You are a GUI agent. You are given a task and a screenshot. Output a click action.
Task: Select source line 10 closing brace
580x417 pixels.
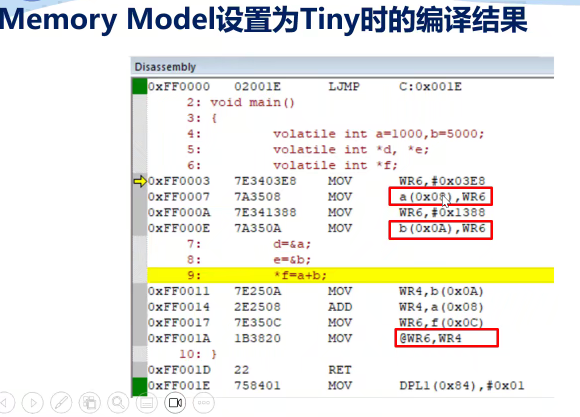click(198, 354)
